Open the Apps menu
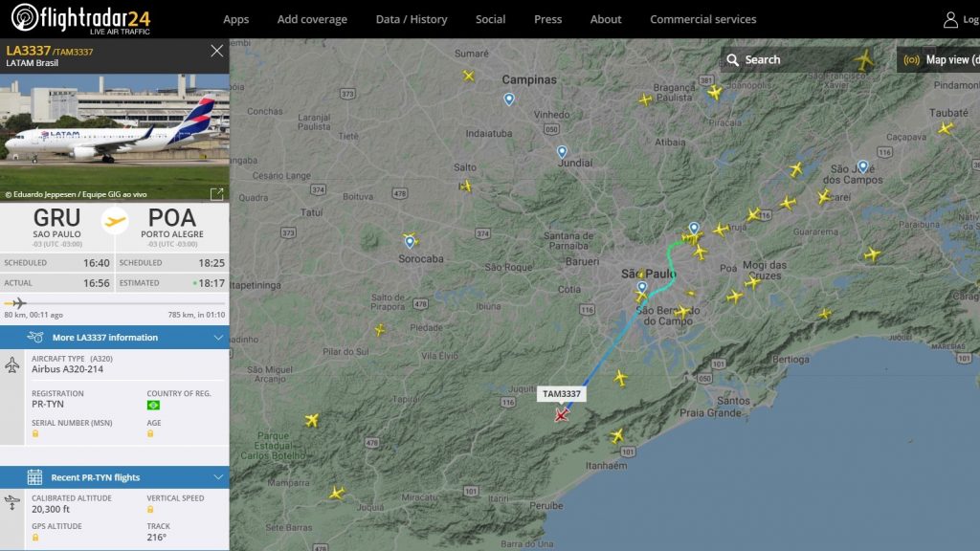Screen dimensions: 980x551 (x=235, y=19)
